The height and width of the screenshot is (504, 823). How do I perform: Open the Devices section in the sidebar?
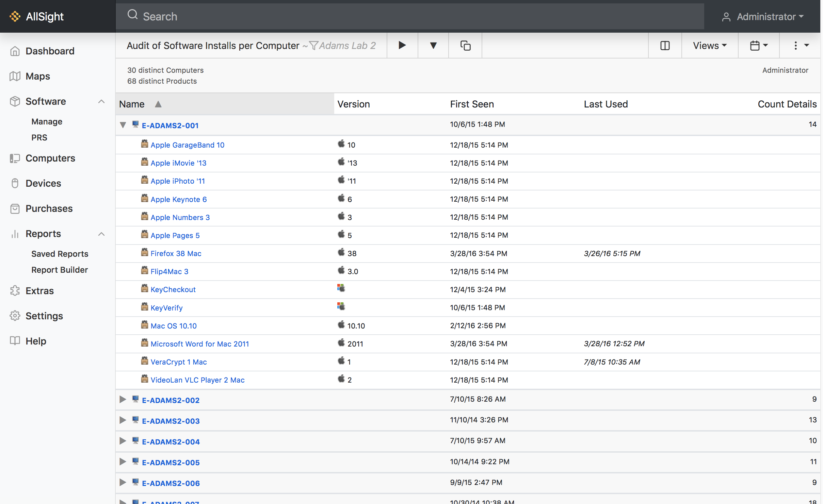coord(43,183)
